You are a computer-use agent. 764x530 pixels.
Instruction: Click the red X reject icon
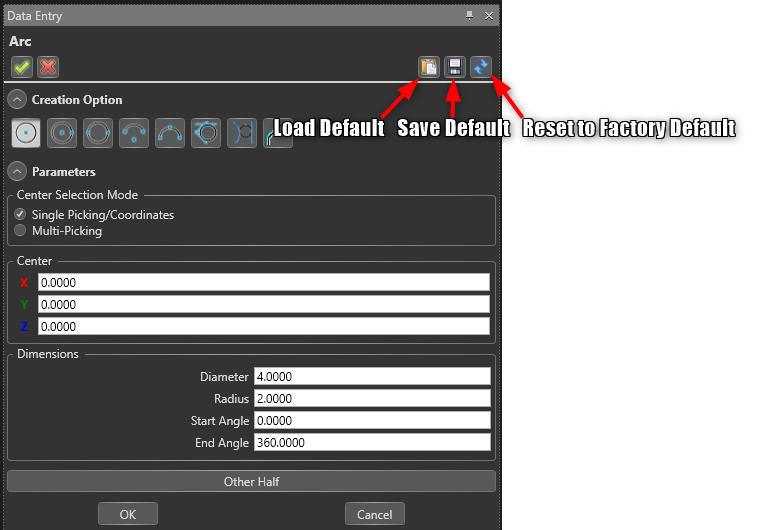48,67
